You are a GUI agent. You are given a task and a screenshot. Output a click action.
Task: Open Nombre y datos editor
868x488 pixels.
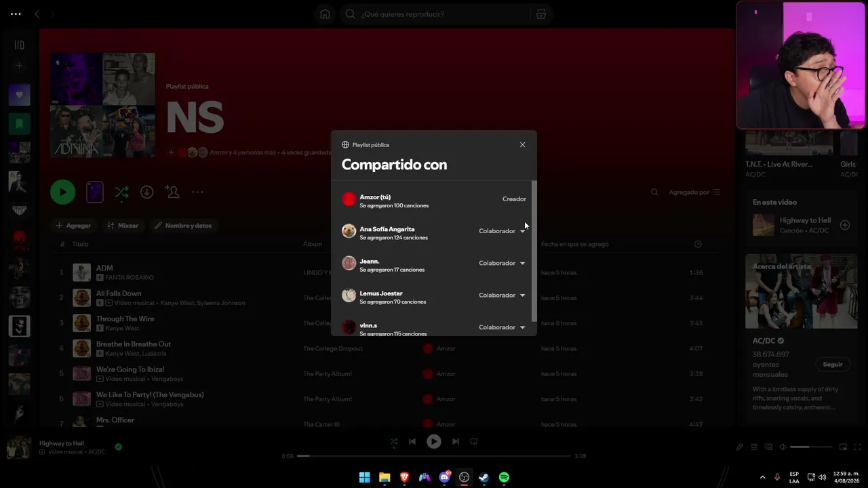[183, 226]
